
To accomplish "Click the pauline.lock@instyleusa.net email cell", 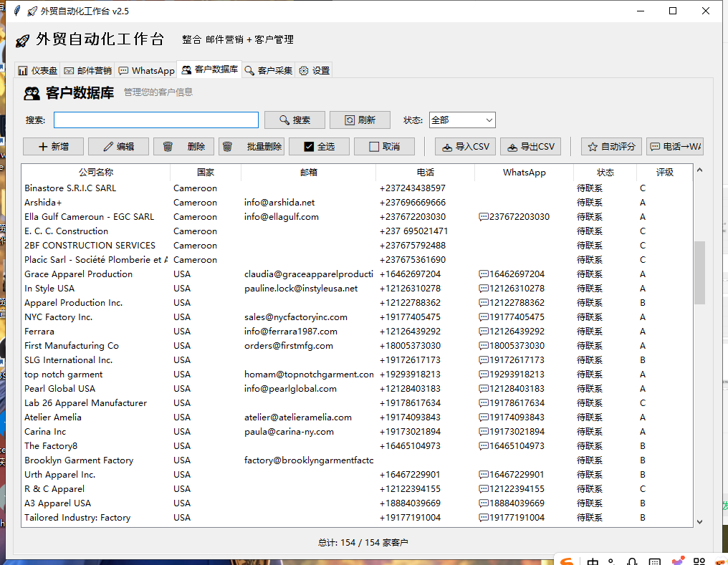I will (301, 289).
